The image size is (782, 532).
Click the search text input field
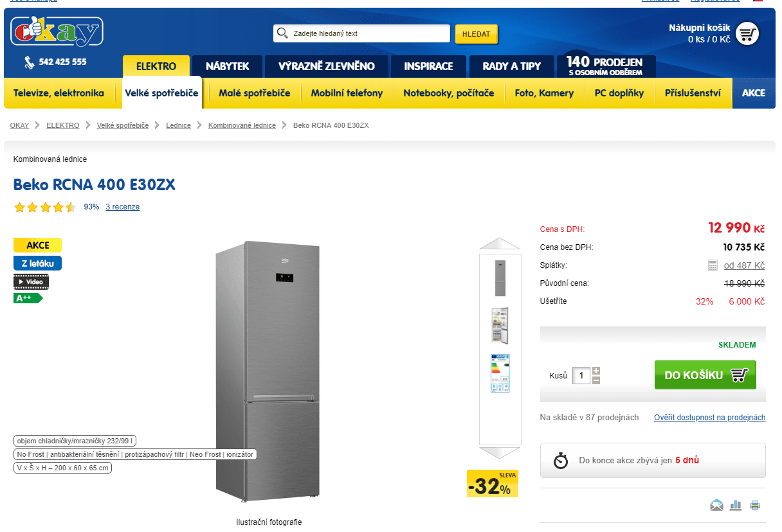pyautogui.click(x=361, y=33)
